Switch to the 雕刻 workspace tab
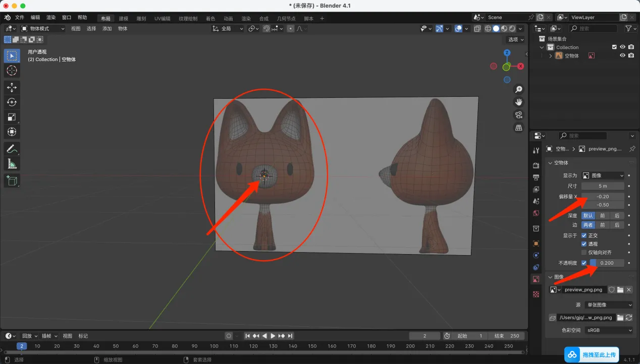This screenshot has height=364, width=640. (141, 19)
